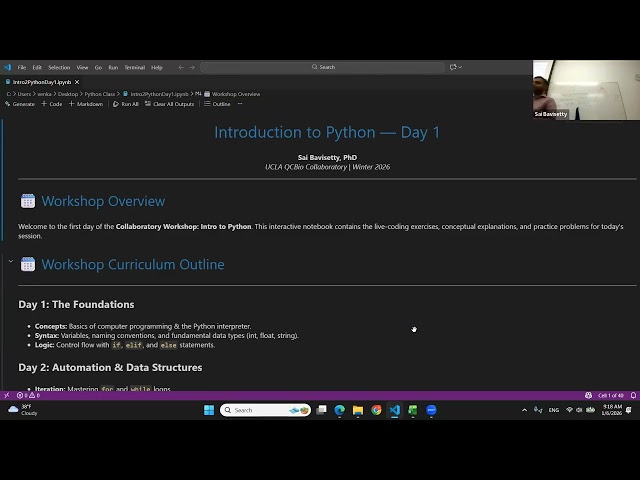Click the ENG language indicator

tap(554, 410)
